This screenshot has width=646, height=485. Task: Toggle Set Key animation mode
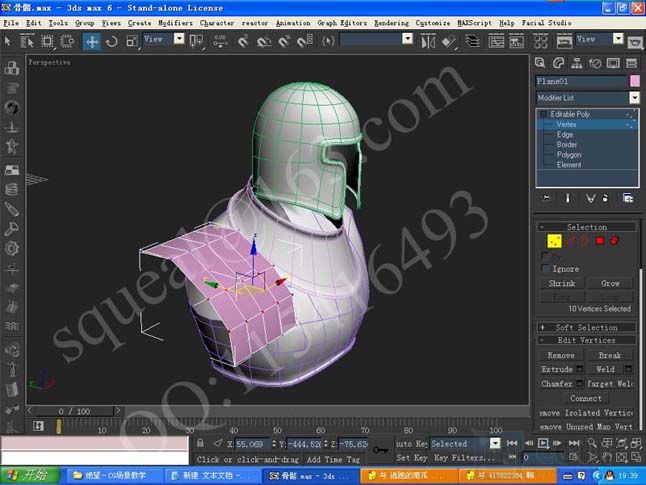click(x=412, y=457)
